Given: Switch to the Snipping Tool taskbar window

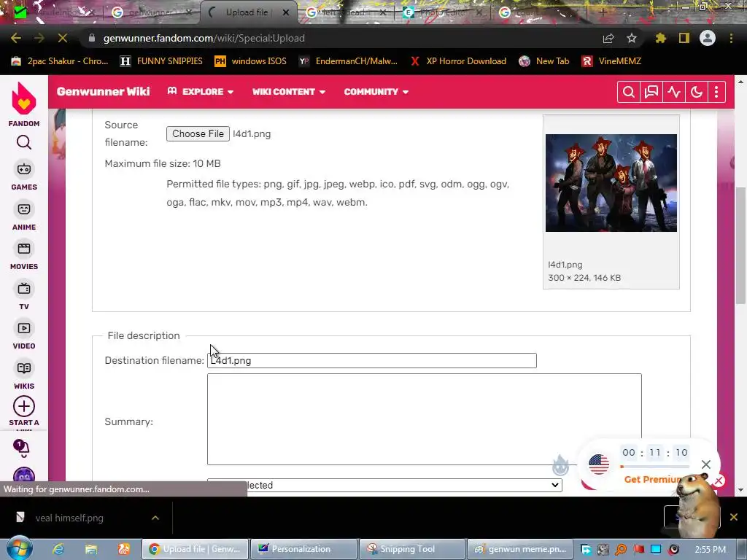Looking at the screenshot, I should tap(411, 549).
